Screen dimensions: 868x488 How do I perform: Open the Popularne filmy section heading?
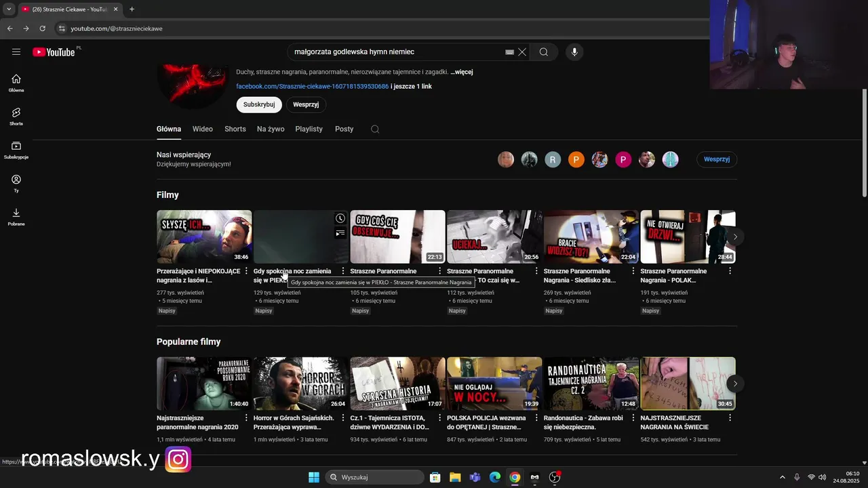click(x=189, y=342)
